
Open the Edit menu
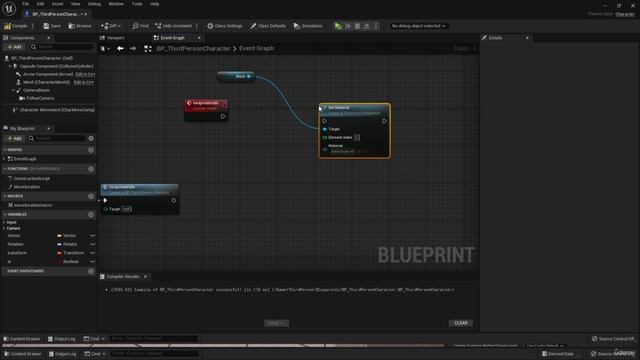(x=40, y=4)
